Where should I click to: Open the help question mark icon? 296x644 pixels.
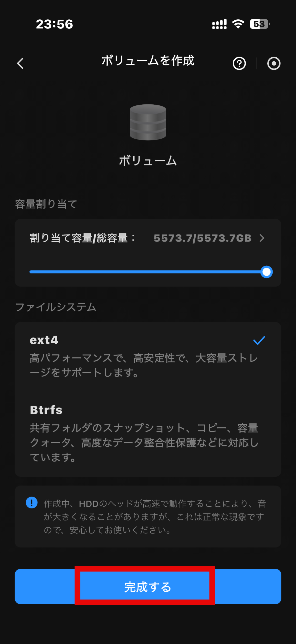[239, 63]
